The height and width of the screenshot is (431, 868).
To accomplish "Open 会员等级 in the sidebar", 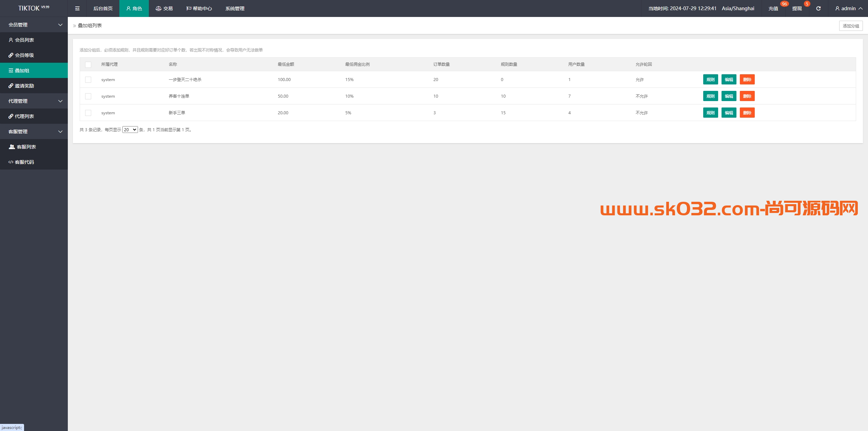I will pyautogui.click(x=34, y=55).
